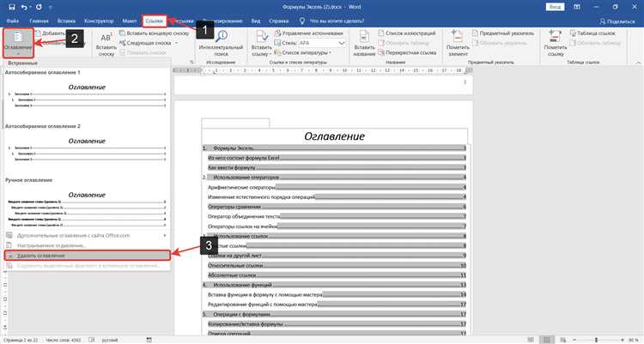This screenshot has width=644, height=344.
Task: Open the Quick Access Toolbar customize arrow
Action: 51,7
